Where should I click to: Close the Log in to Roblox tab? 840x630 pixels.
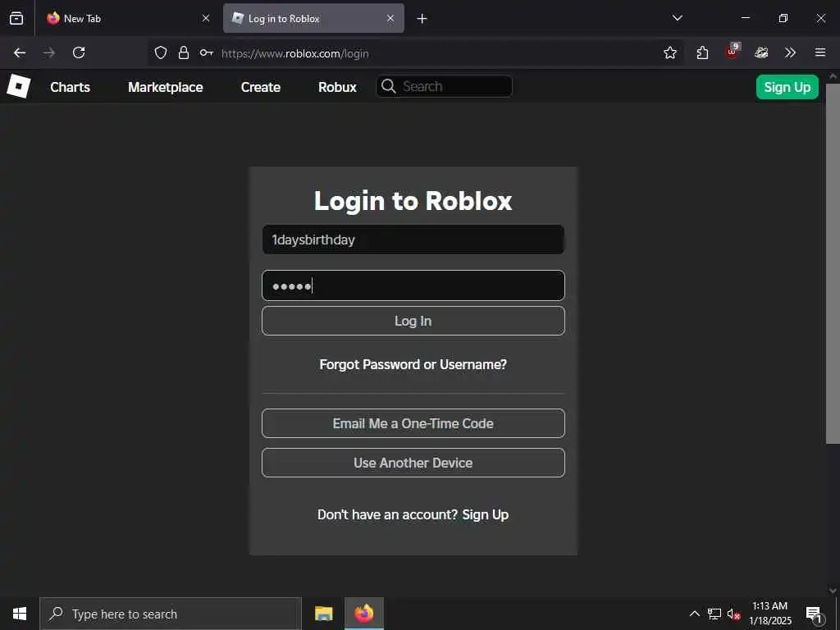(390, 18)
